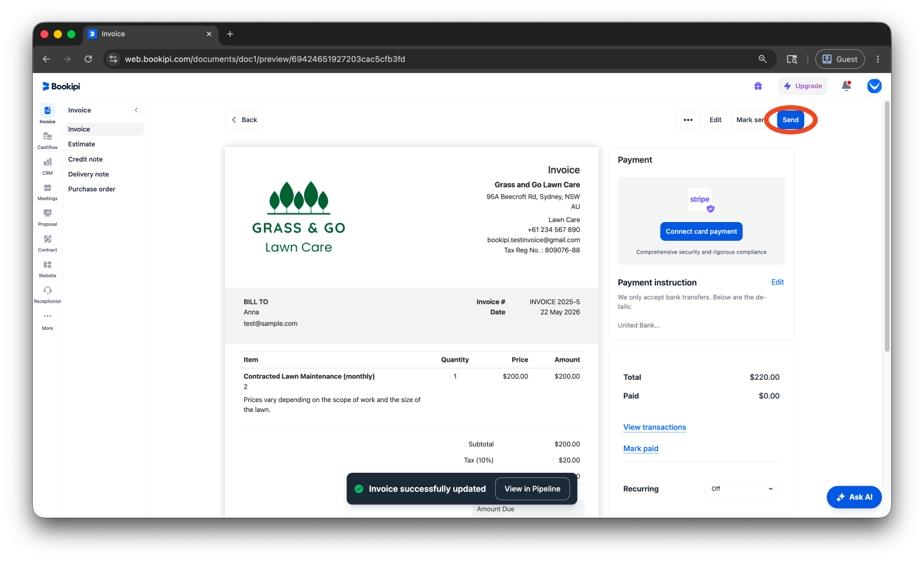Open notifications bell
This screenshot has height=561, width=924.
846,86
